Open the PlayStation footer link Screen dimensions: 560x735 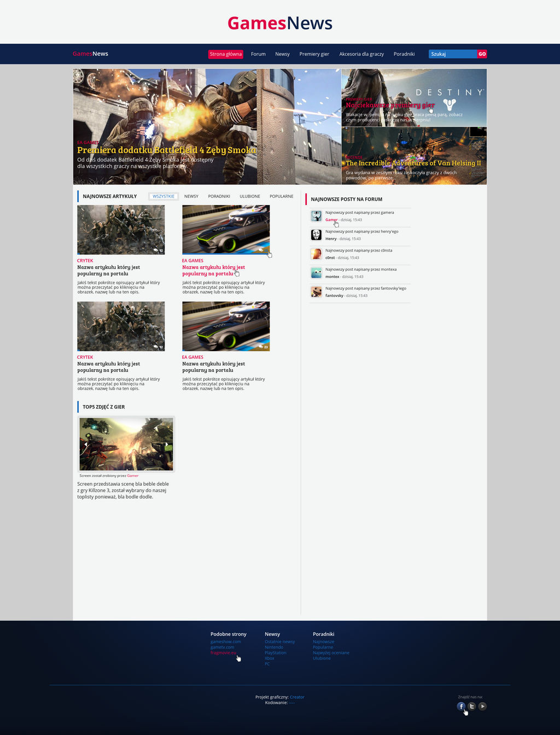pyautogui.click(x=276, y=653)
